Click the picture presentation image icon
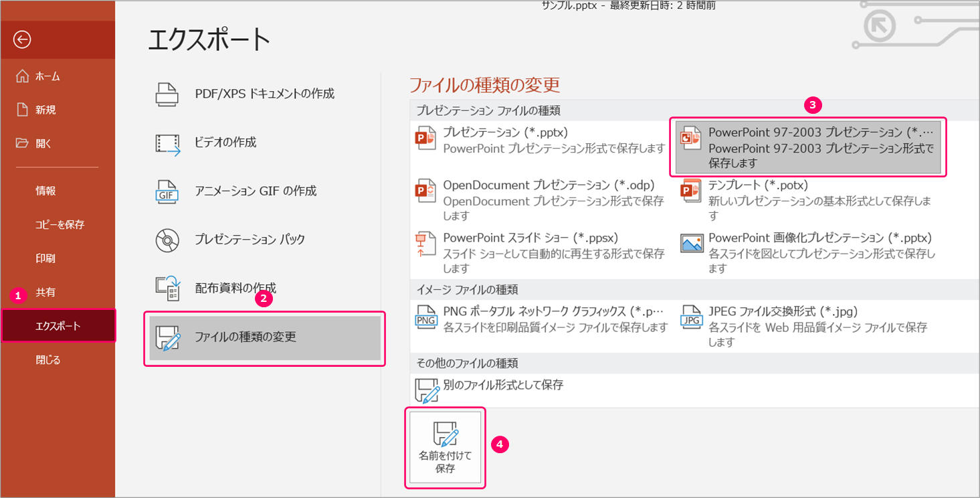Viewport: 980px width, 498px height. click(x=692, y=243)
